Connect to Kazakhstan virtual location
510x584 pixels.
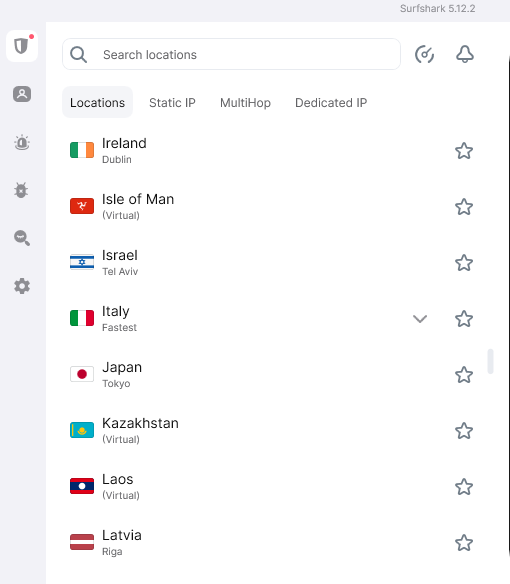pos(253,431)
